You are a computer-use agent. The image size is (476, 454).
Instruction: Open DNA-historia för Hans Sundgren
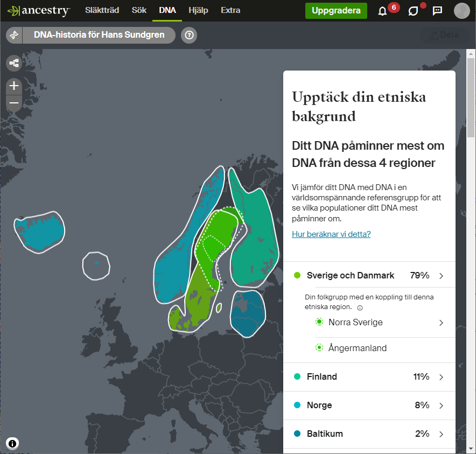tap(99, 35)
